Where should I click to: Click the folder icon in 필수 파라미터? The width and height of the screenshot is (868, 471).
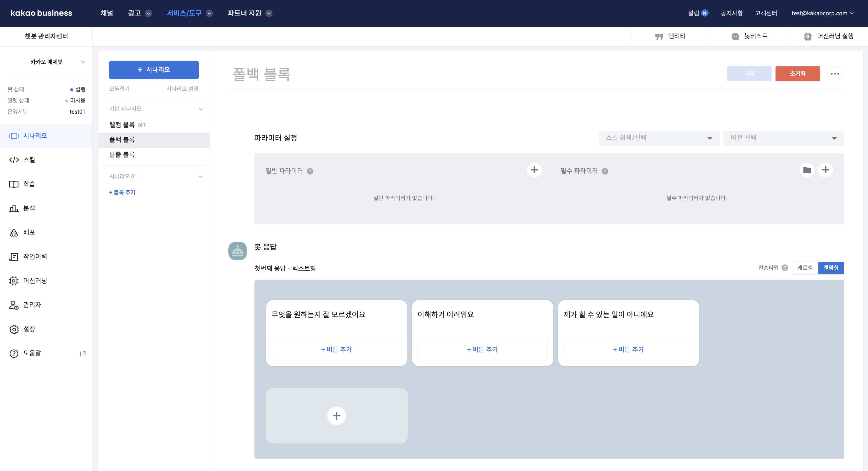pos(807,170)
